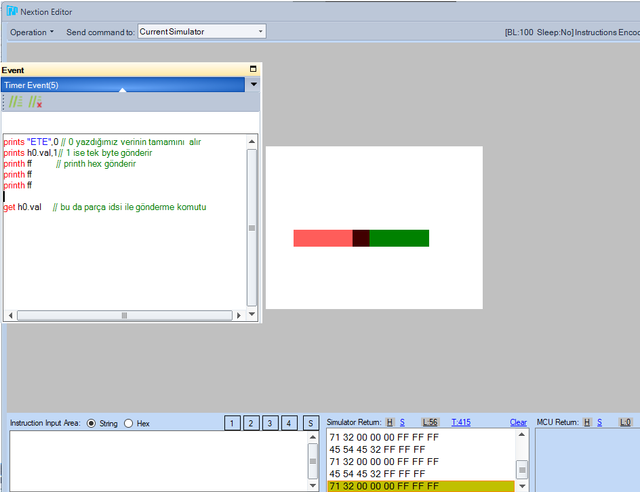This screenshot has height=492, width=640.
Task: Select the Timer Event(5) tab header
Action: [123, 85]
